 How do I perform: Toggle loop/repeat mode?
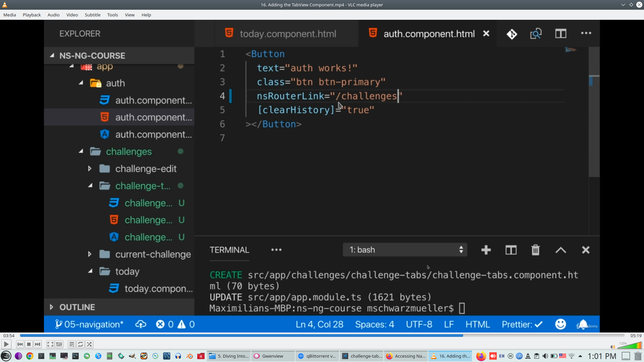[80, 344]
